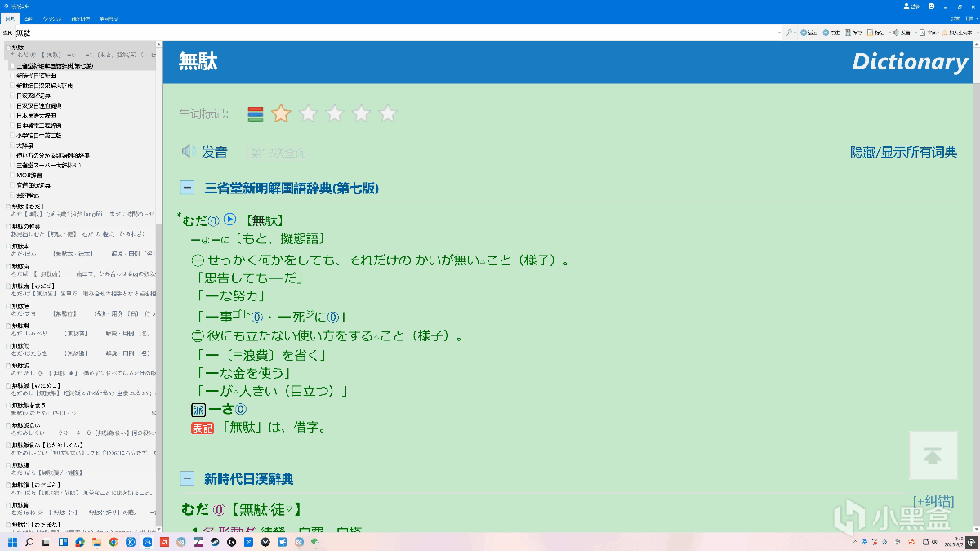Click the save floppy-disk toolbar icon

(848, 33)
